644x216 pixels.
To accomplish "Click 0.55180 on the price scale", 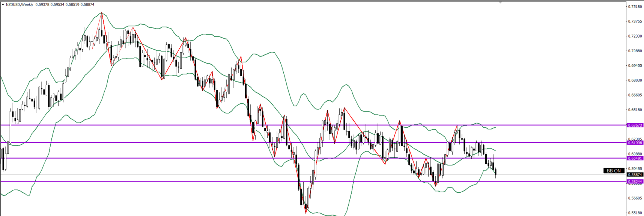I will (635, 213).
